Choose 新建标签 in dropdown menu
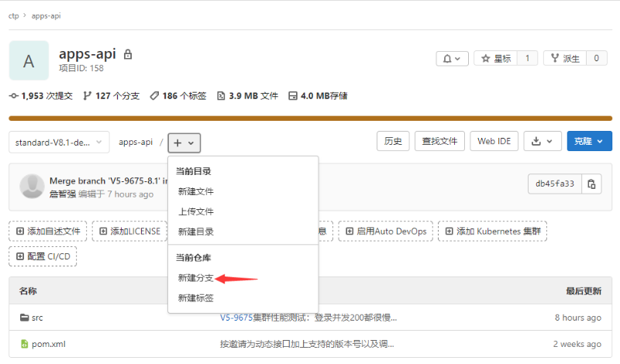Screen dimensions: 620x364 tap(195, 298)
